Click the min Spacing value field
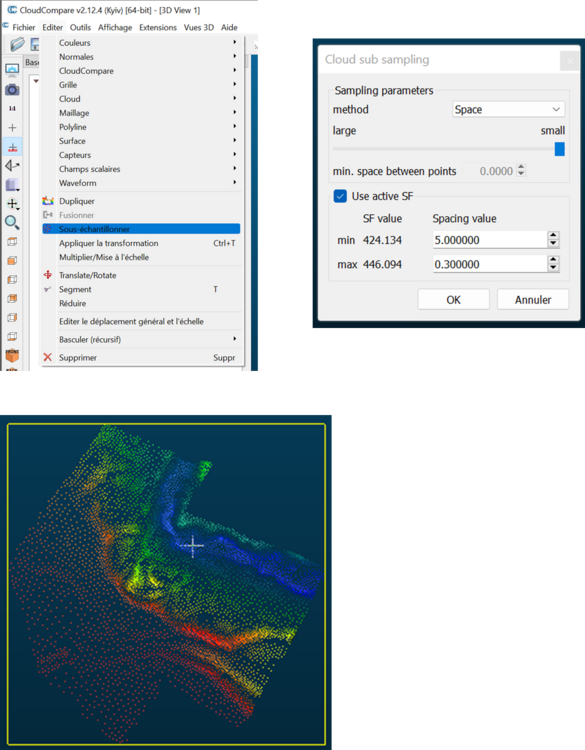The width and height of the screenshot is (585, 750). (490, 240)
